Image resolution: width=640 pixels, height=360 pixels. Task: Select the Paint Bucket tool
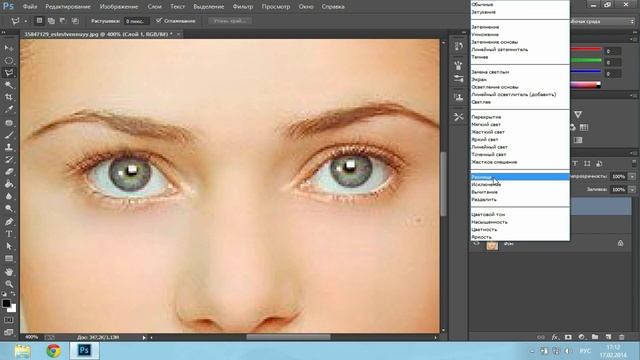[x=9, y=184]
